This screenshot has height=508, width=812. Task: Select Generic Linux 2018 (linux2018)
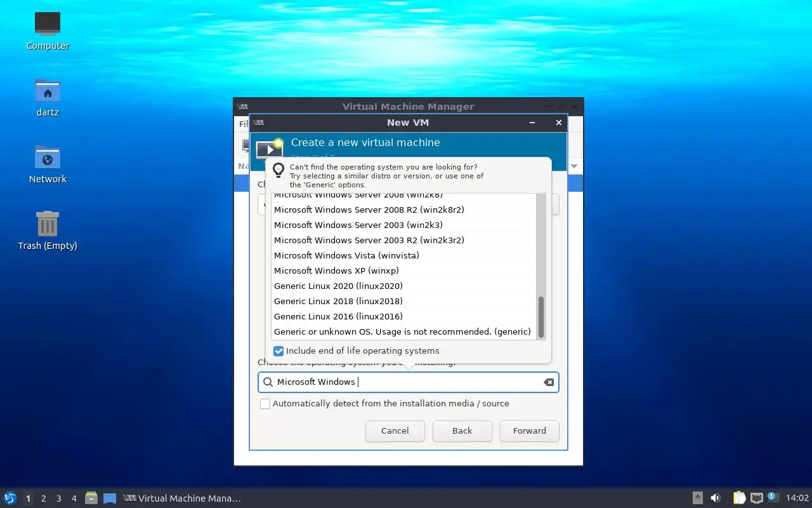point(403,301)
